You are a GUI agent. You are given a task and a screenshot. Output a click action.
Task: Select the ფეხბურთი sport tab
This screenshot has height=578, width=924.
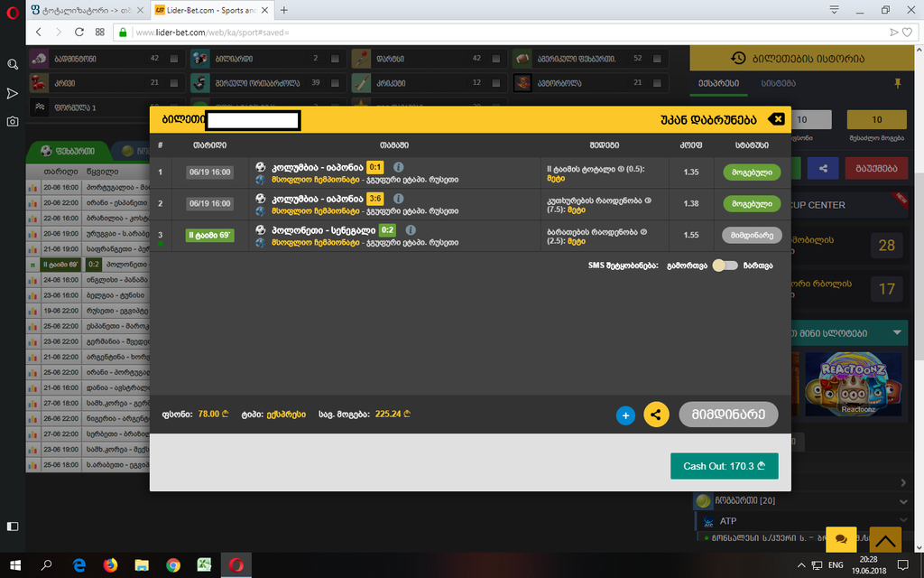[x=69, y=152]
